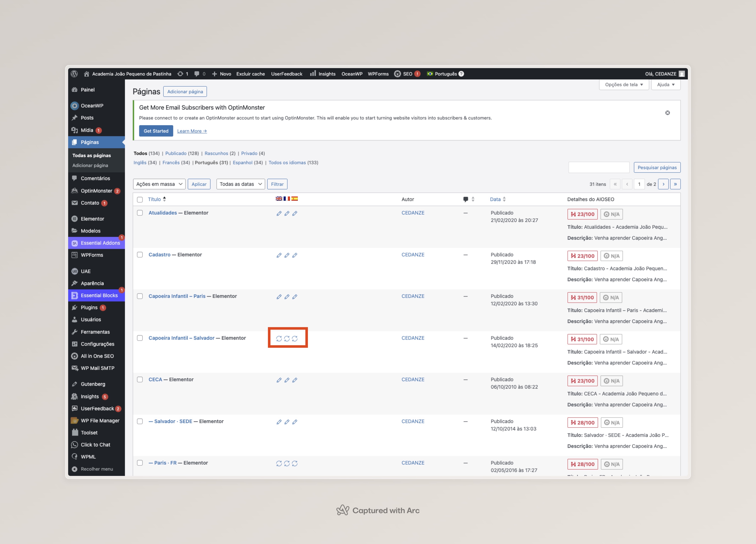Click the French pencil icon for CECA
Screen dimensions: 756x544
coord(287,380)
